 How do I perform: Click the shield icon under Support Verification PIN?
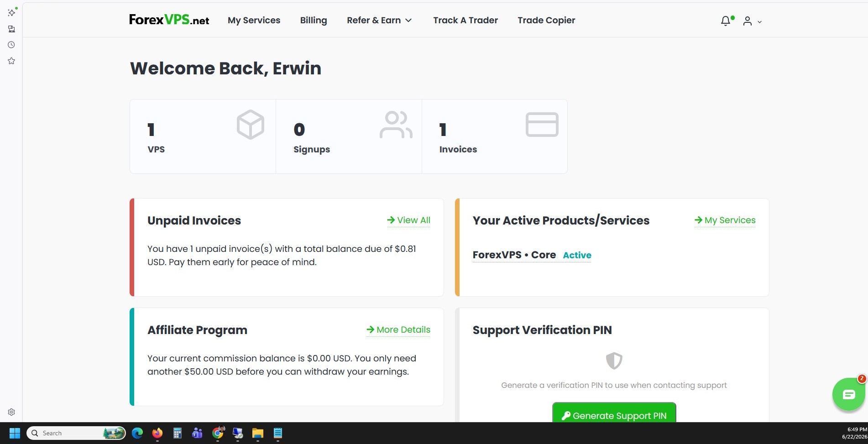(614, 361)
